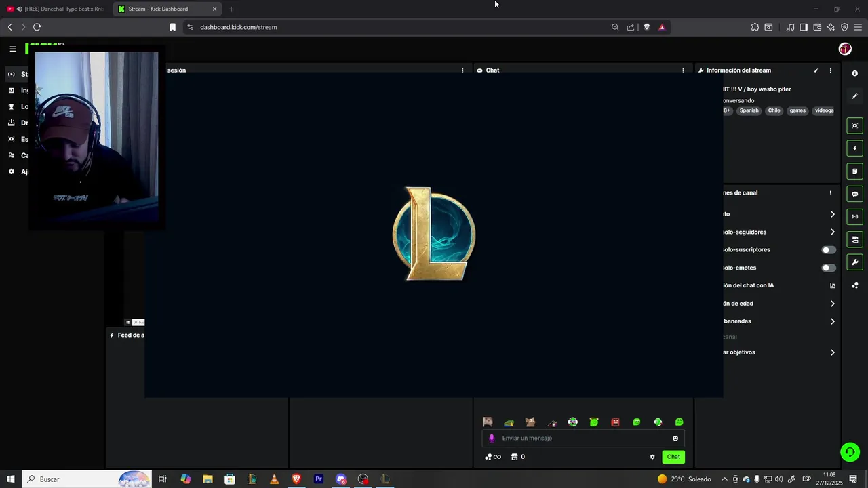Insert the hamster emote
The width and height of the screenshot is (868, 488).
tap(488, 422)
